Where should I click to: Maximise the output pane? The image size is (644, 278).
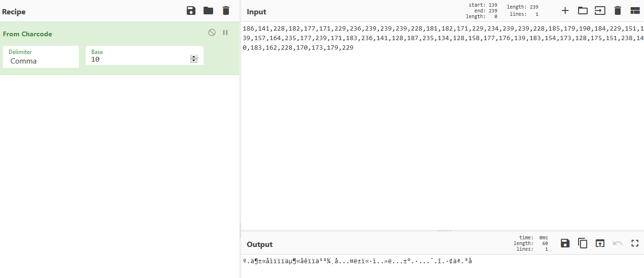(x=635, y=243)
